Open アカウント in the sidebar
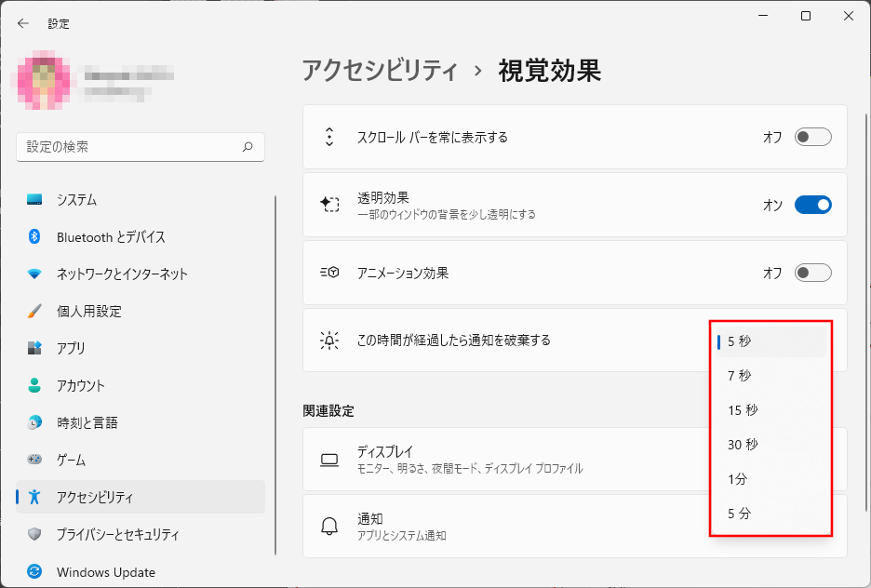 pyautogui.click(x=81, y=386)
